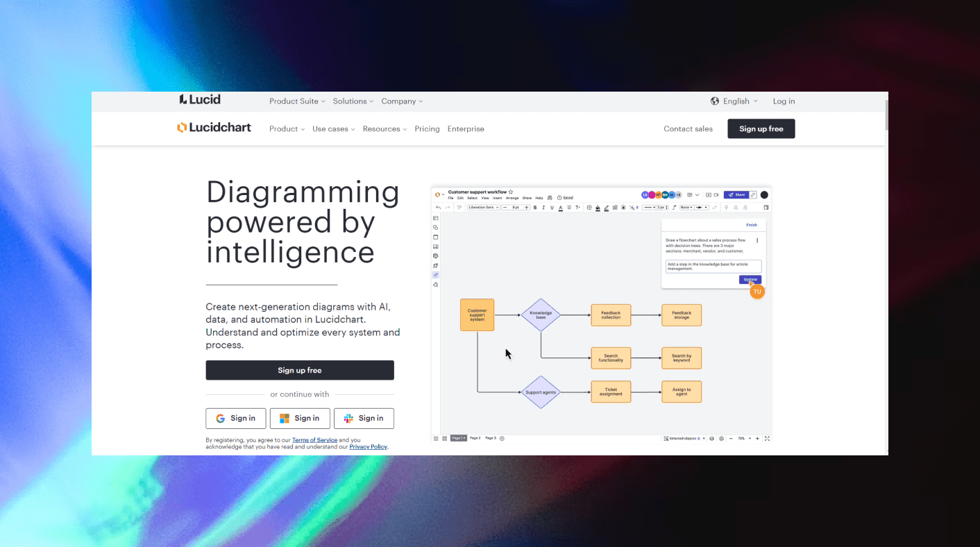980x547 pixels.
Task: Click the AI sparkle icon in left sidebar
Action: click(436, 275)
